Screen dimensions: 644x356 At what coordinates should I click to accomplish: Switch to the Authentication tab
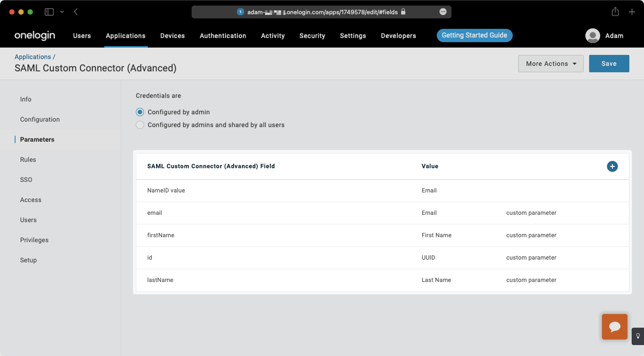tap(223, 36)
